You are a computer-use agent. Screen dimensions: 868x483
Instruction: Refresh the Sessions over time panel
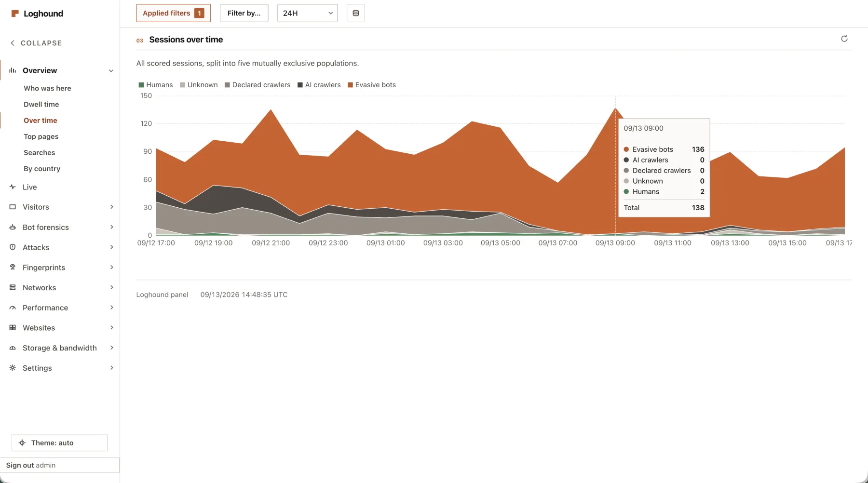click(844, 39)
